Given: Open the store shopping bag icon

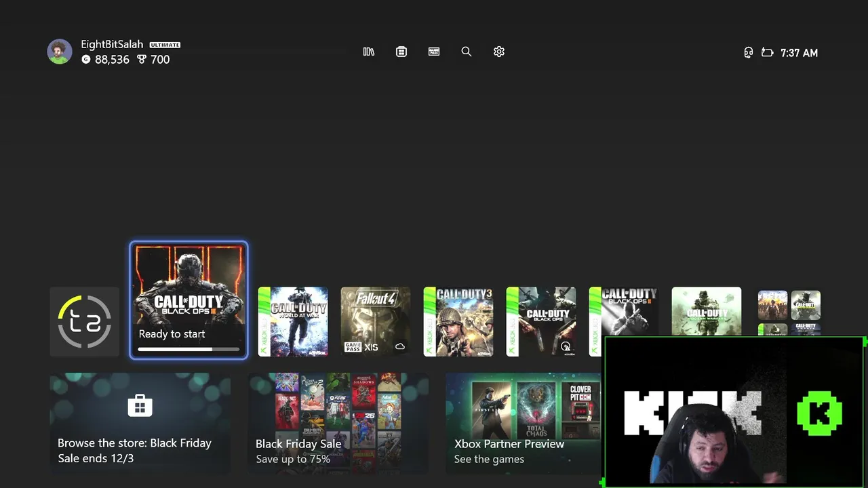Looking at the screenshot, I should [140, 406].
